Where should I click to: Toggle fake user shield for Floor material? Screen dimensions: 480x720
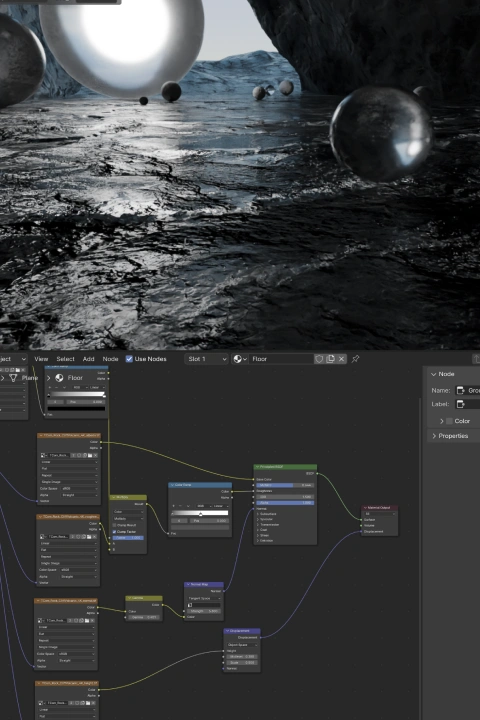[319, 359]
